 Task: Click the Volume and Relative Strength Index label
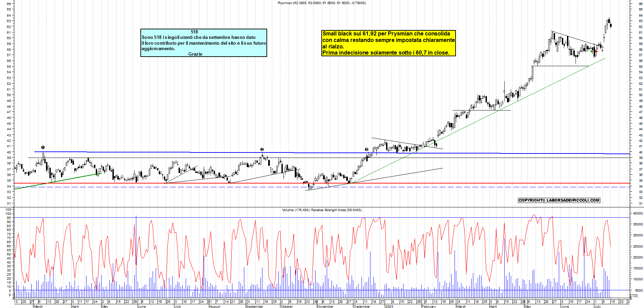322,210
